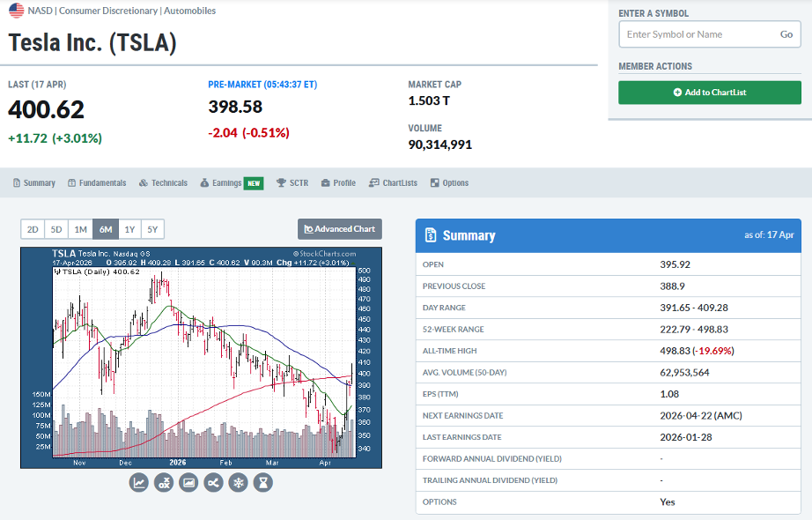Click the Summary panel document icon
Viewport: 812px width, 520px height.
point(431,235)
